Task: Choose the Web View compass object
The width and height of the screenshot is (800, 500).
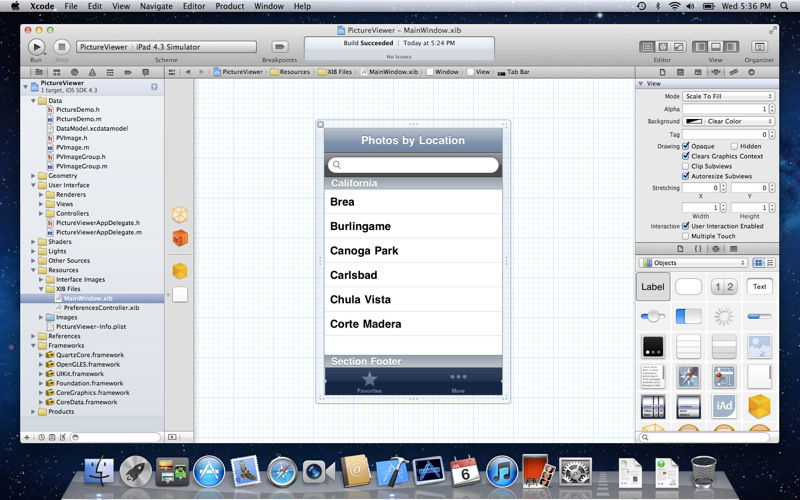Action: tap(689, 376)
